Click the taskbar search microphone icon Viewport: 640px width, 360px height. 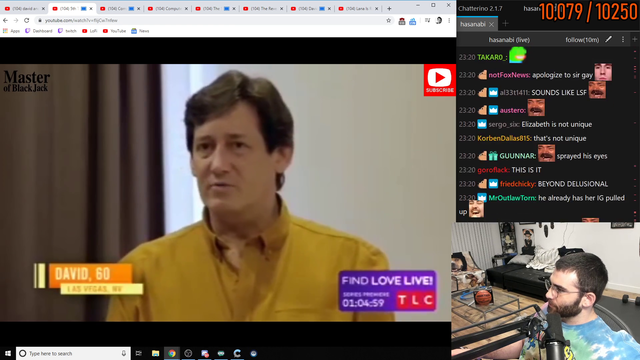coord(124,353)
